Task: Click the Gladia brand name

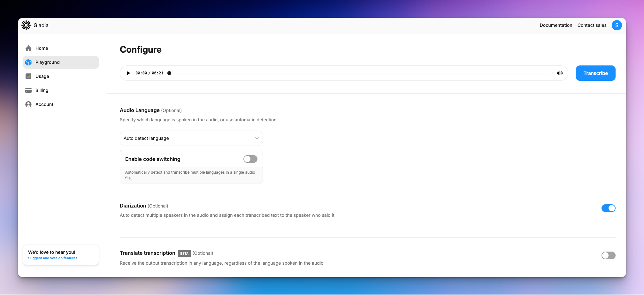Action: click(x=41, y=25)
